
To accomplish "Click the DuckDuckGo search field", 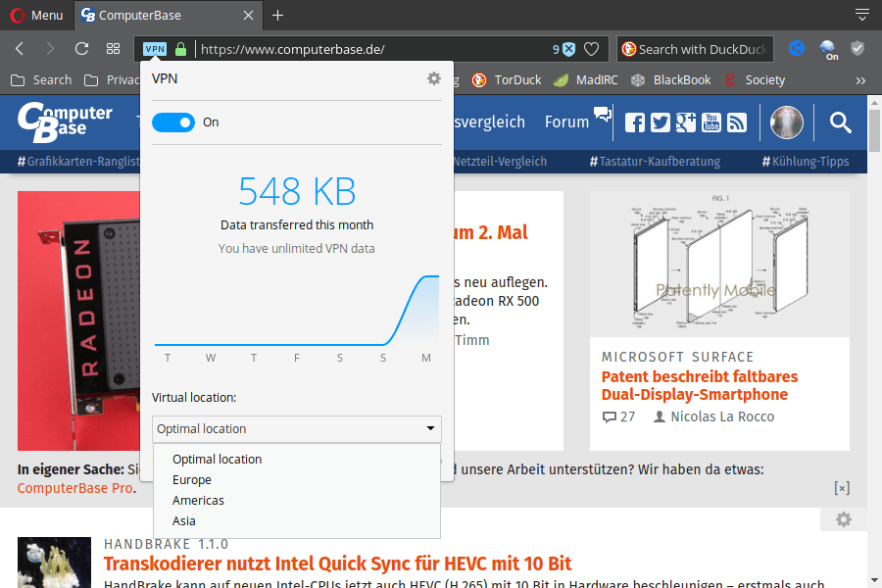I will 695,50.
